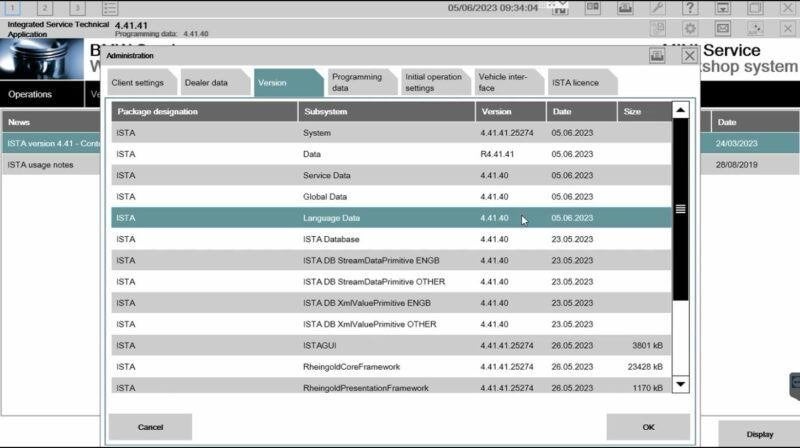Open the Programming data tab

click(362, 83)
